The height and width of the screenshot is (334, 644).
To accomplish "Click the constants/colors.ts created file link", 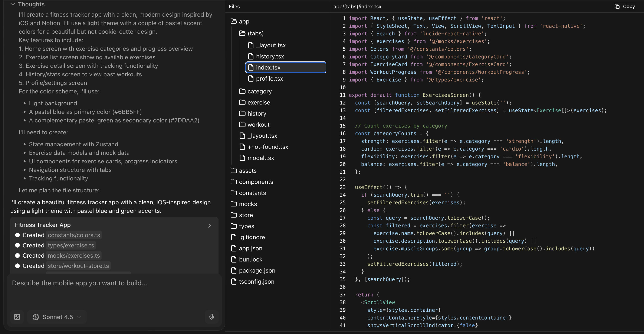I will click(x=74, y=235).
